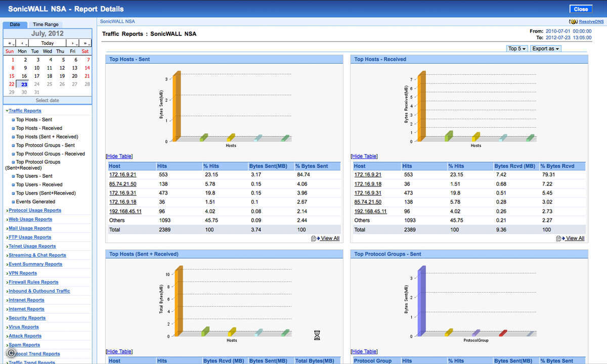Click previous year double-arrow in calendar
The width and height of the screenshot is (607, 364).
click(x=10, y=43)
